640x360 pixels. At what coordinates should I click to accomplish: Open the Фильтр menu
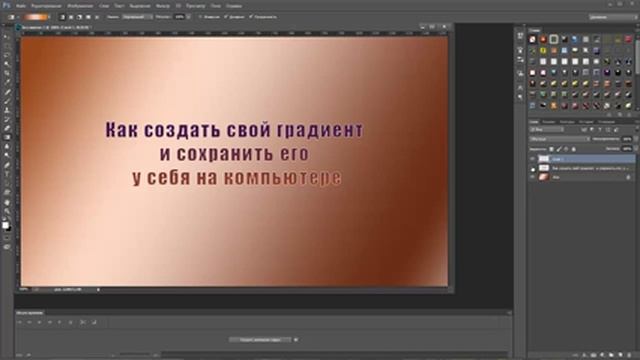coord(163,6)
